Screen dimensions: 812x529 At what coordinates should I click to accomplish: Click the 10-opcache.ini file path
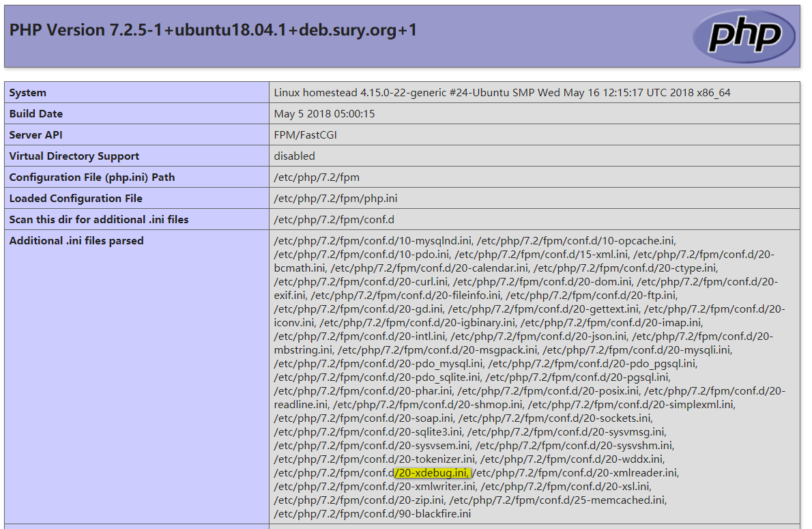pos(575,241)
